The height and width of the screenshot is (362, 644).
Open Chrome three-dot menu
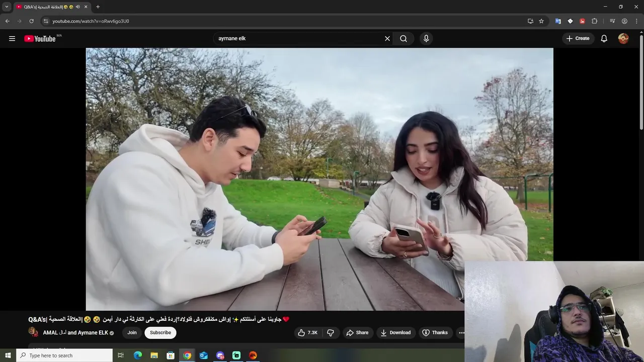[637, 21]
